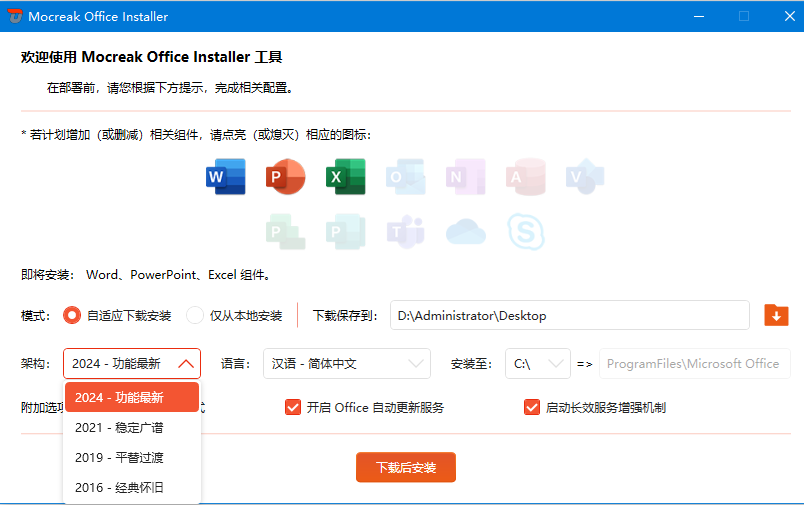Open the 语言 language dropdown
Viewport: 804px width, 505px height.
[x=347, y=363]
